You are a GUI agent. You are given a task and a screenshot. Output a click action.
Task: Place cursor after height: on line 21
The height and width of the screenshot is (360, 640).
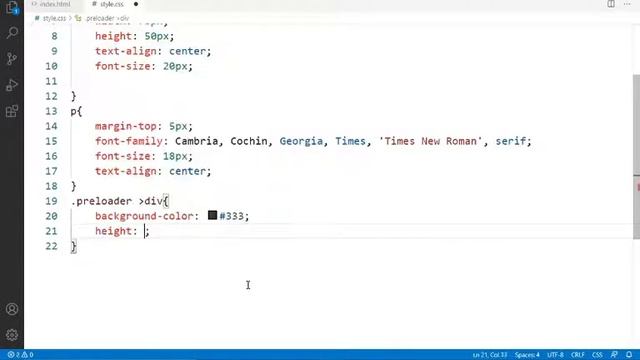tap(144, 231)
